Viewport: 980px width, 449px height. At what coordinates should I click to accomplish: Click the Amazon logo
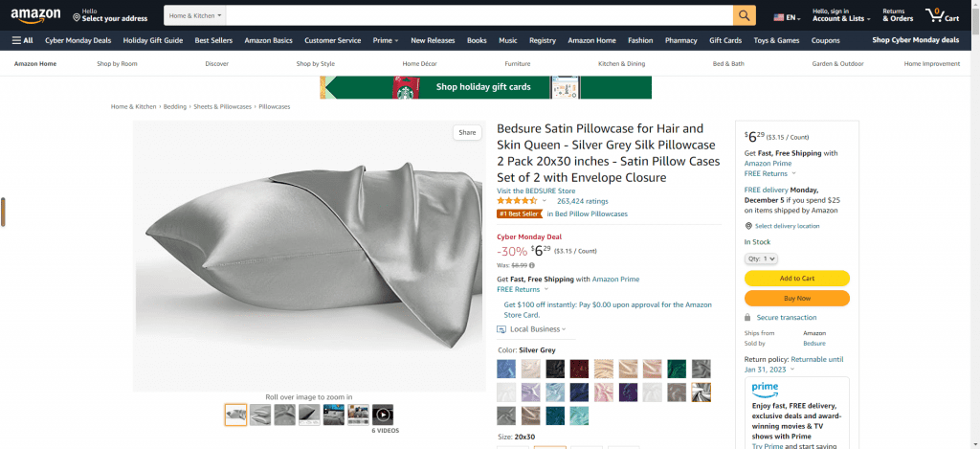click(x=36, y=16)
